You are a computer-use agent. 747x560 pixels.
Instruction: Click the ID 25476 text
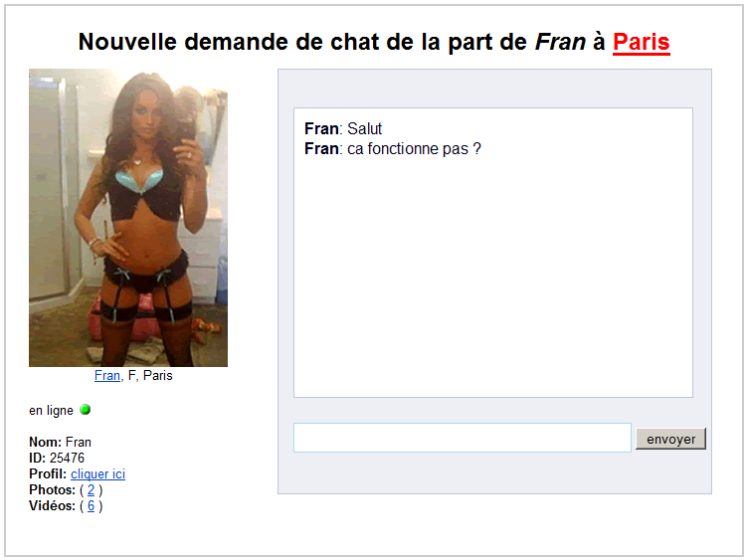[x=57, y=458]
